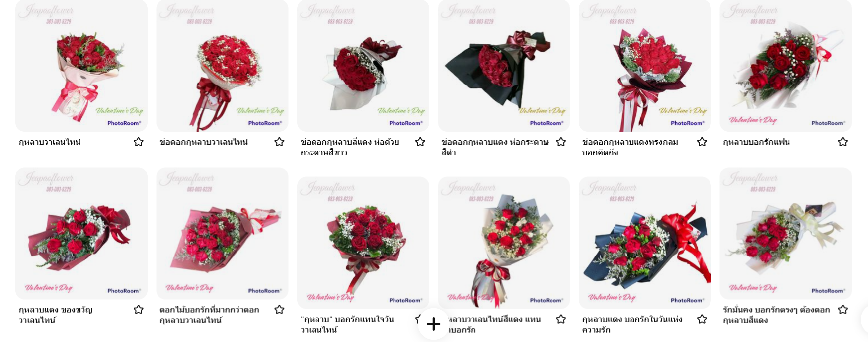Favorite the ดอกไม้บอกรักที่มากกว่าดอกกุหลาบ item
The height and width of the screenshot is (342, 868).
point(279,310)
